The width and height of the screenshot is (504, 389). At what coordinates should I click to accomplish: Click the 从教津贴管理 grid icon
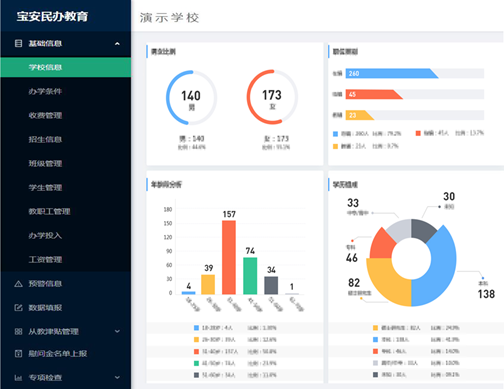coord(19,331)
